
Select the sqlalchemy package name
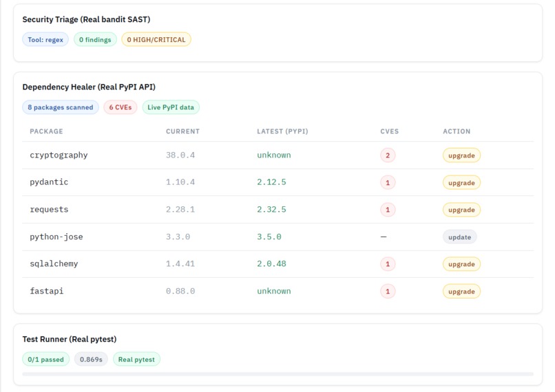pos(54,263)
